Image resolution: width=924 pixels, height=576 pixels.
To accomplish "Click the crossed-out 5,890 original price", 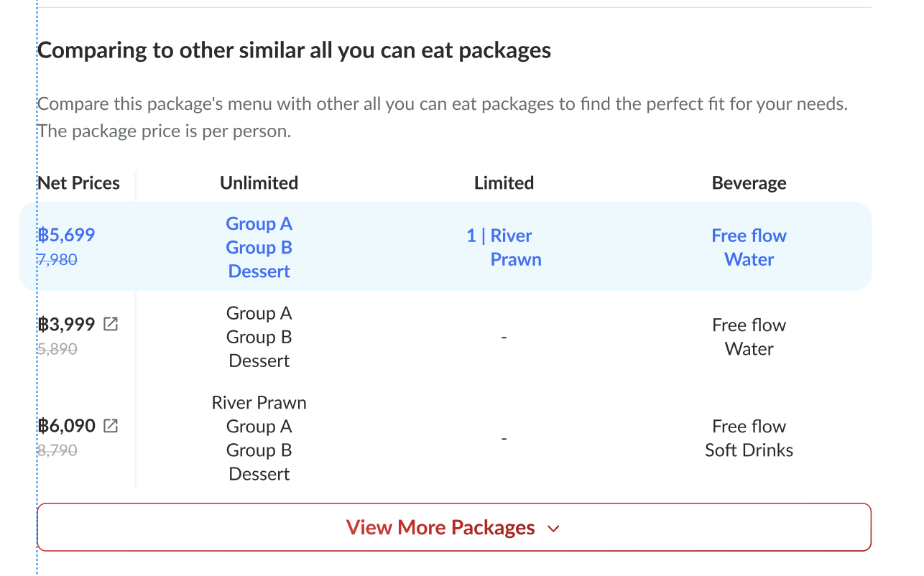I will 57,349.
